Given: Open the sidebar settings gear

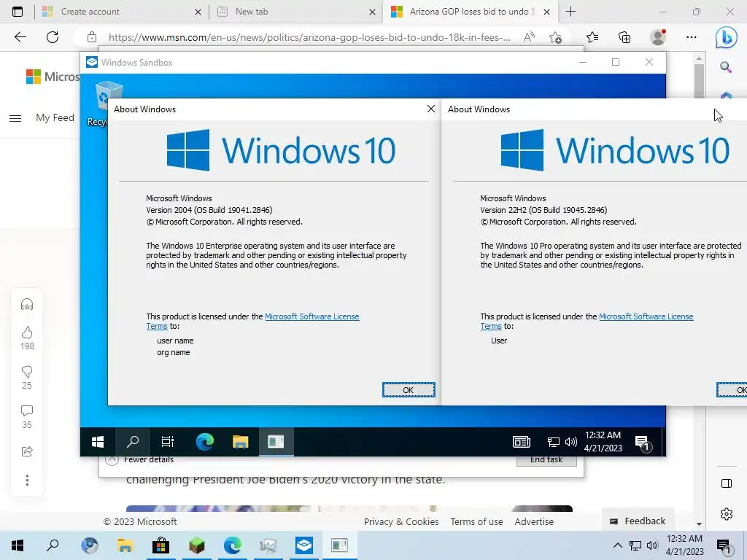Looking at the screenshot, I should click(x=727, y=514).
